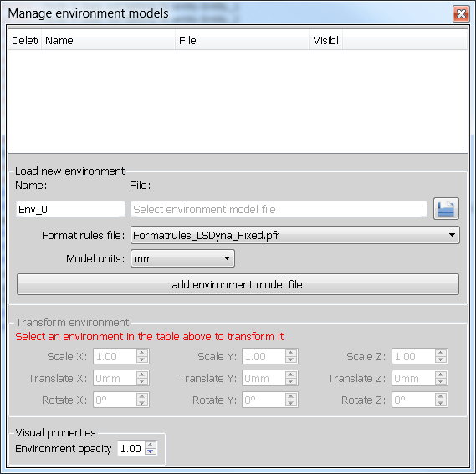Click the red 'Select an environment' hint text
476x474 pixels.
(x=150, y=337)
